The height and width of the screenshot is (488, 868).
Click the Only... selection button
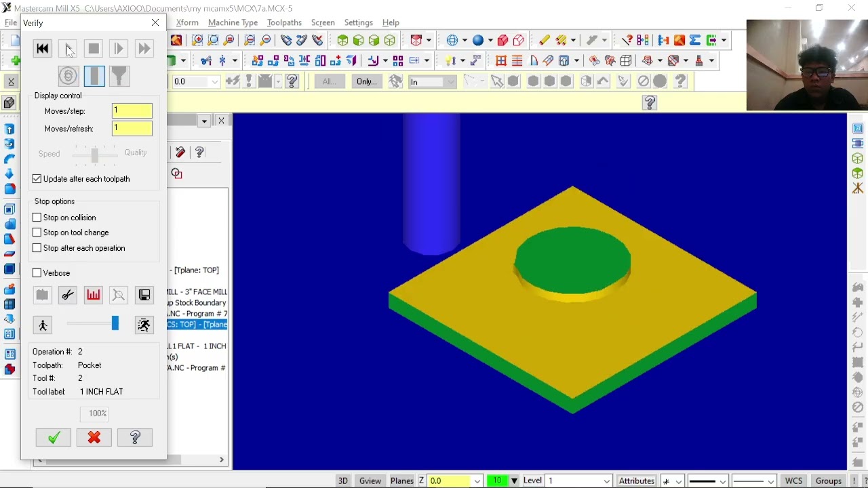pos(366,82)
